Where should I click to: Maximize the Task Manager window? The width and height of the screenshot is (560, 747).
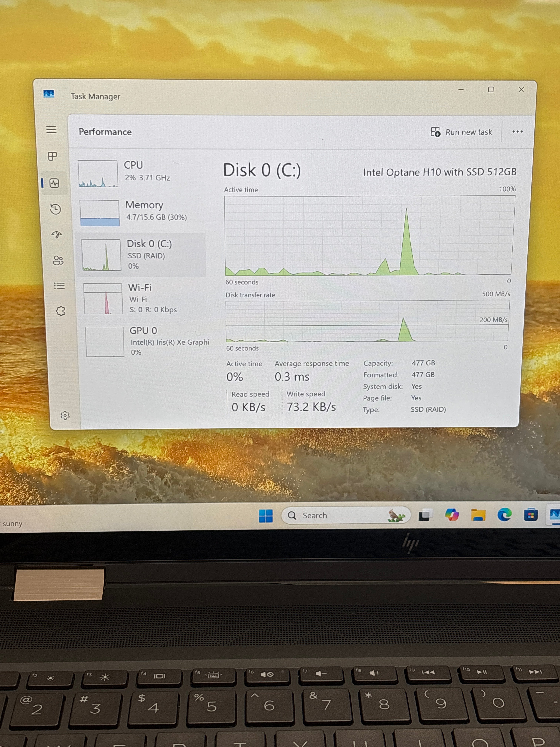click(x=491, y=89)
